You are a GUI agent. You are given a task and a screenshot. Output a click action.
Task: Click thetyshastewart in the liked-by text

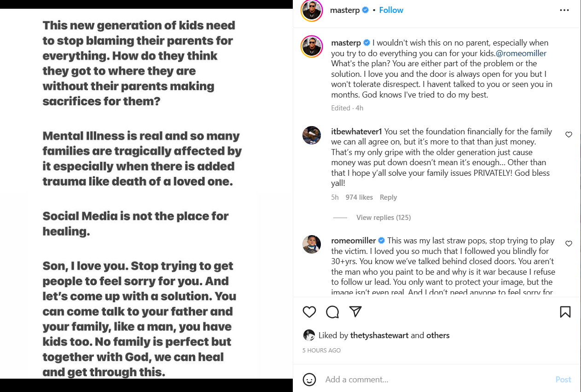pyautogui.click(x=379, y=335)
